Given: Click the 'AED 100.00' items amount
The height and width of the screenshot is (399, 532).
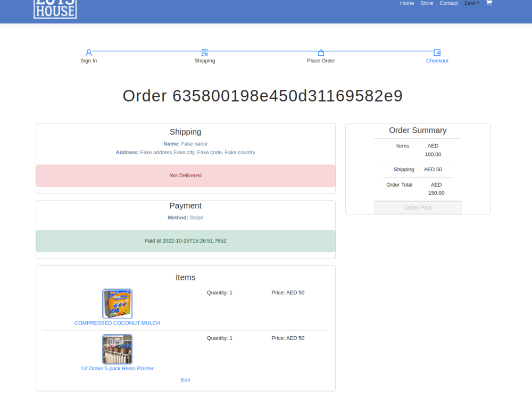Looking at the screenshot, I should click(x=433, y=150).
